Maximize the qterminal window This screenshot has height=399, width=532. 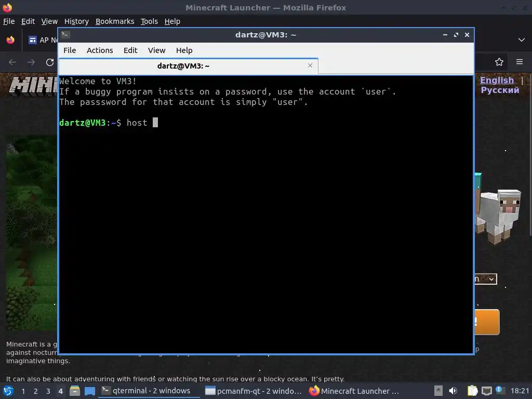pyautogui.click(x=456, y=35)
